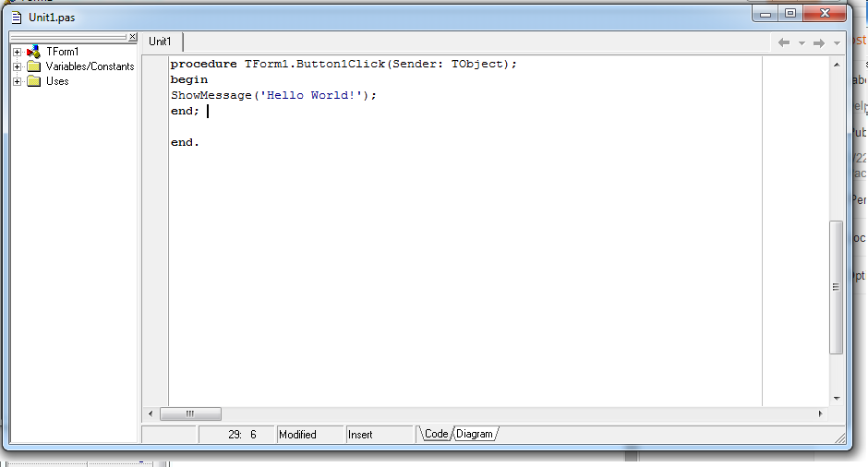
Task: Maximize the Unit1.pas window
Action: point(790,14)
